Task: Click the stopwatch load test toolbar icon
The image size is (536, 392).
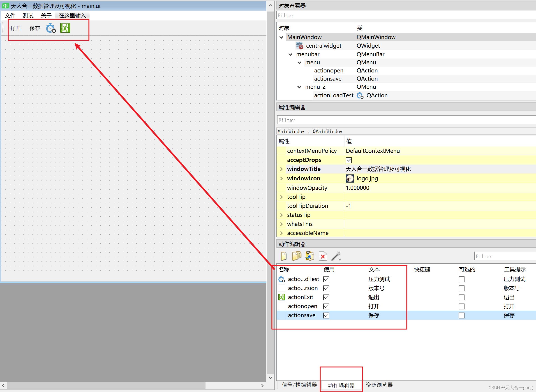Action: click(x=51, y=28)
